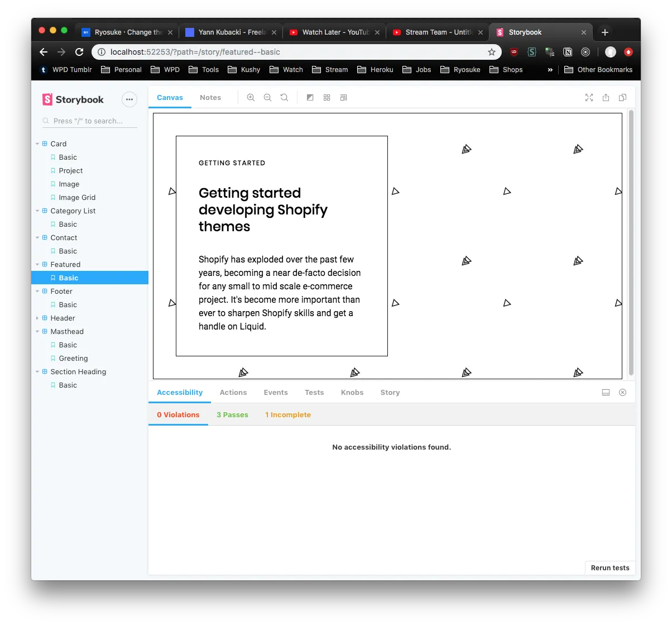Copy the canvas link

tap(622, 98)
